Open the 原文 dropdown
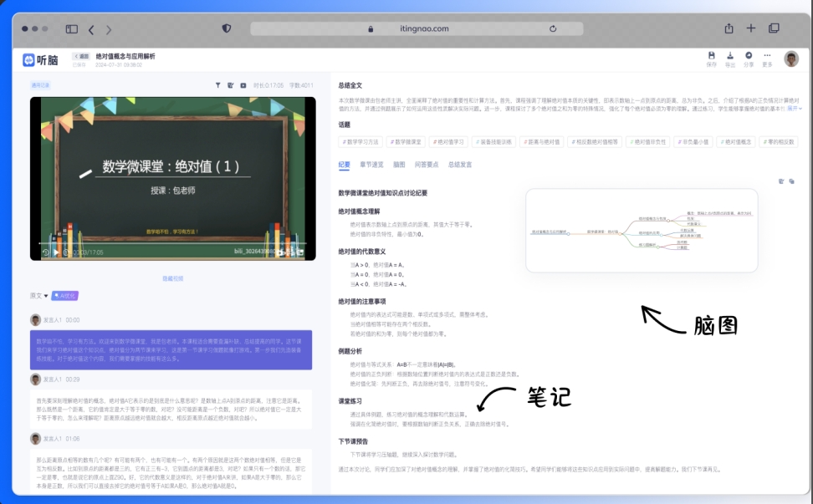The height and width of the screenshot is (504, 813). [38, 296]
